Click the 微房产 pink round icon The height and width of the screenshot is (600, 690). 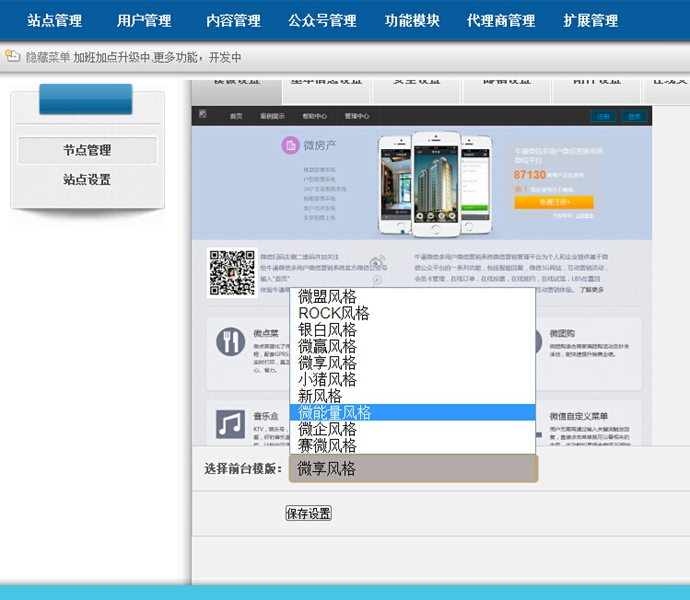[x=290, y=145]
